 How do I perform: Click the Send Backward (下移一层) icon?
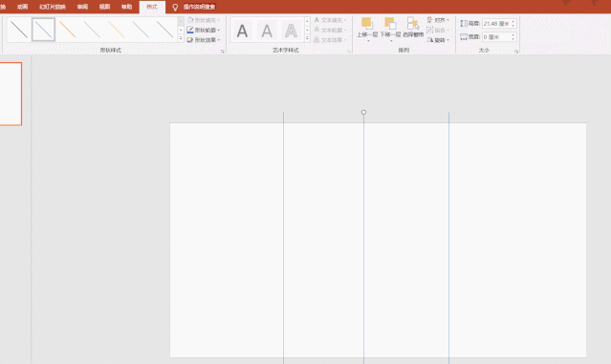[x=390, y=23]
